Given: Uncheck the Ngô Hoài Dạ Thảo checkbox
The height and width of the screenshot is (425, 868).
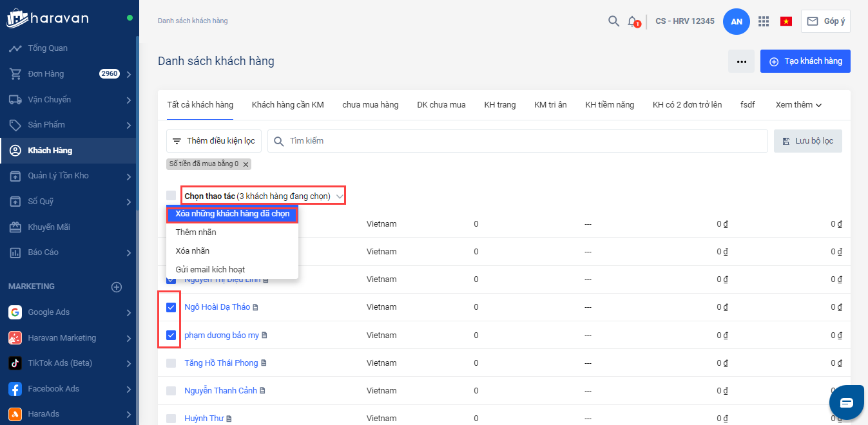Looking at the screenshot, I should (x=171, y=307).
